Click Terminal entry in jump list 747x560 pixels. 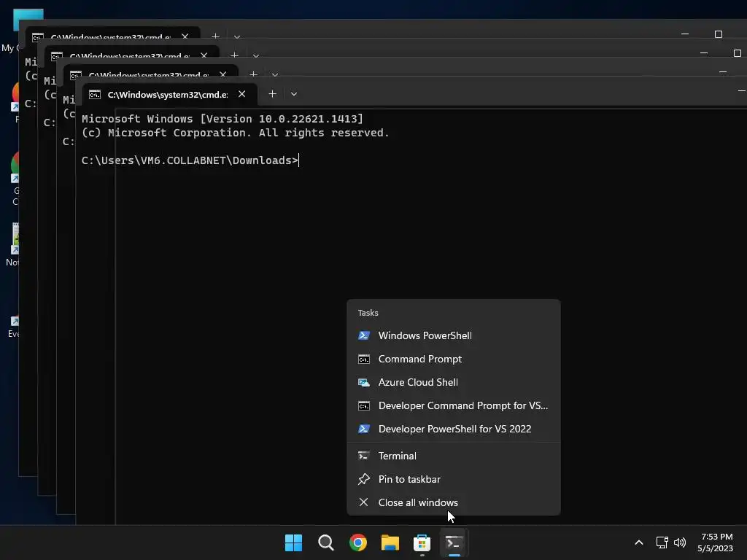[x=454, y=456]
